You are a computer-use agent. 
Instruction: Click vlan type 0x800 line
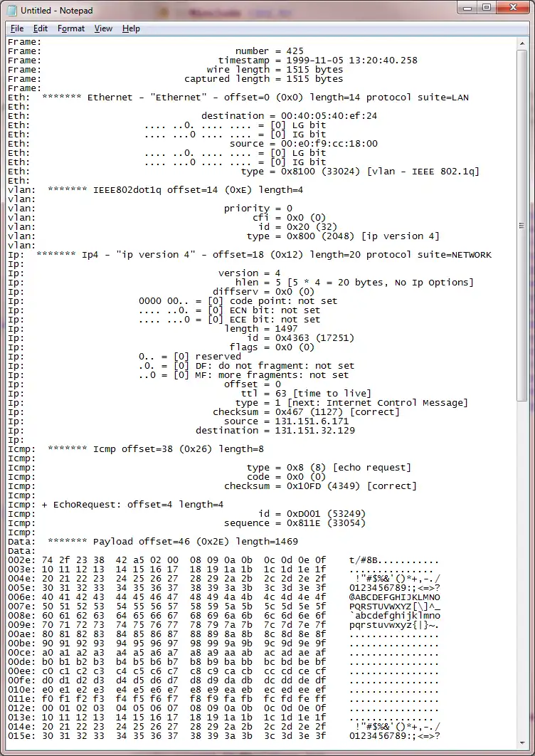pos(343,236)
